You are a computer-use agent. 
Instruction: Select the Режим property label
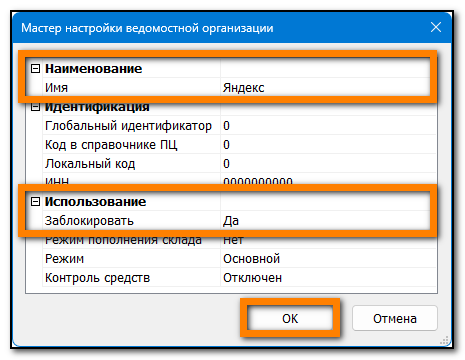coord(64,259)
